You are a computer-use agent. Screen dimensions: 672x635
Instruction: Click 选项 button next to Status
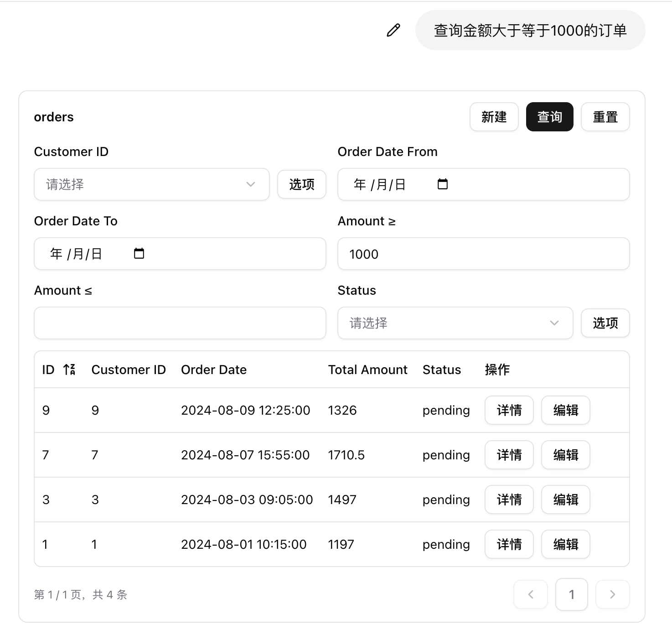coord(605,323)
